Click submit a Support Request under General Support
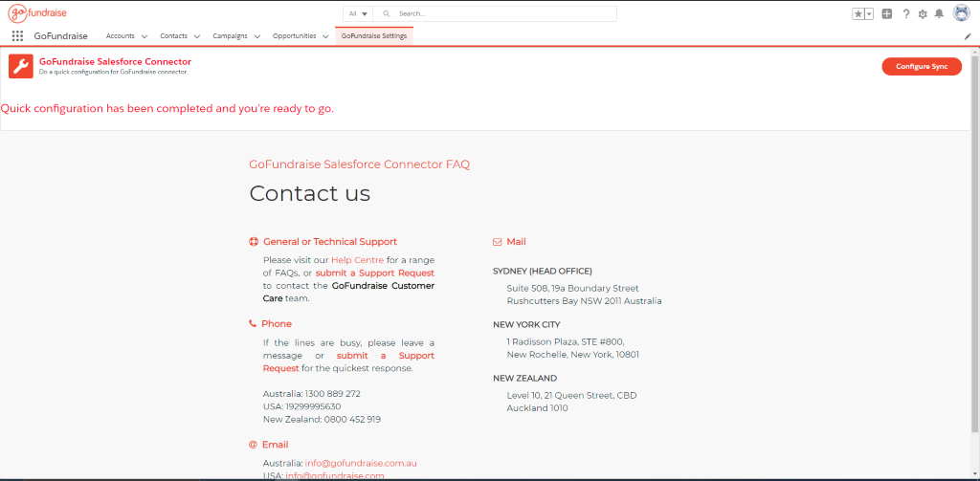The height and width of the screenshot is (481, 980). click(375, 273)
